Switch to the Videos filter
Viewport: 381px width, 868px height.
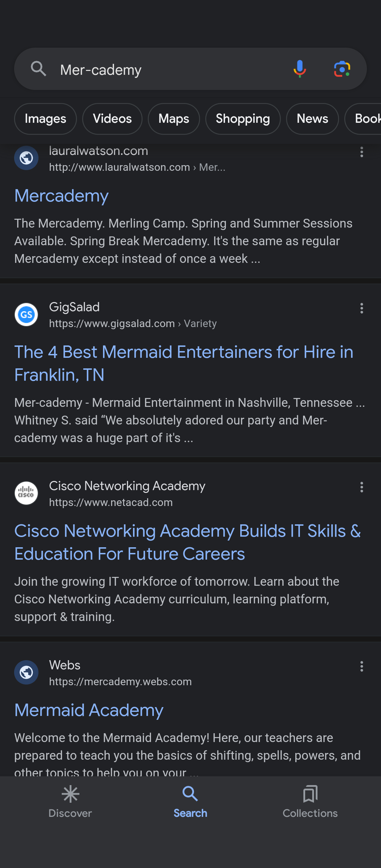pos(112,119)
